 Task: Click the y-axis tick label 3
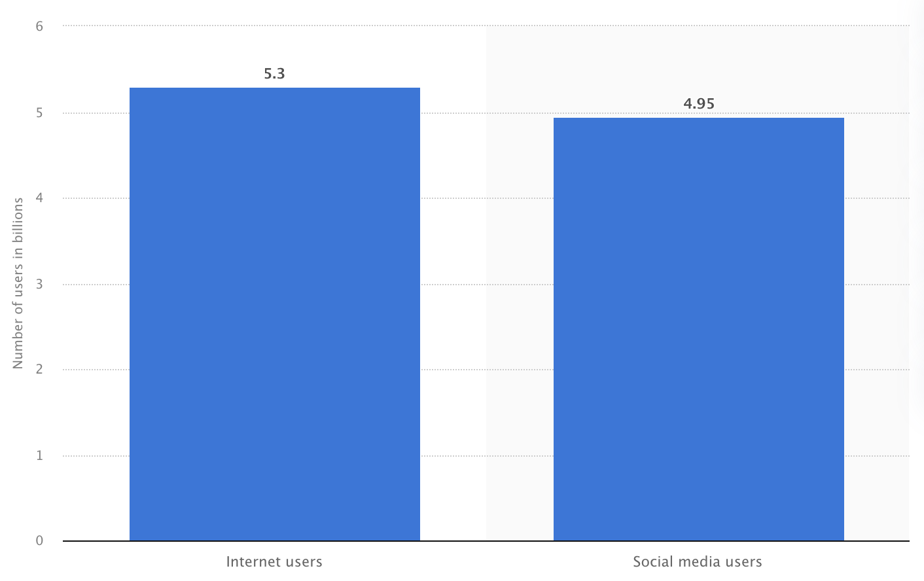[40, 284]
